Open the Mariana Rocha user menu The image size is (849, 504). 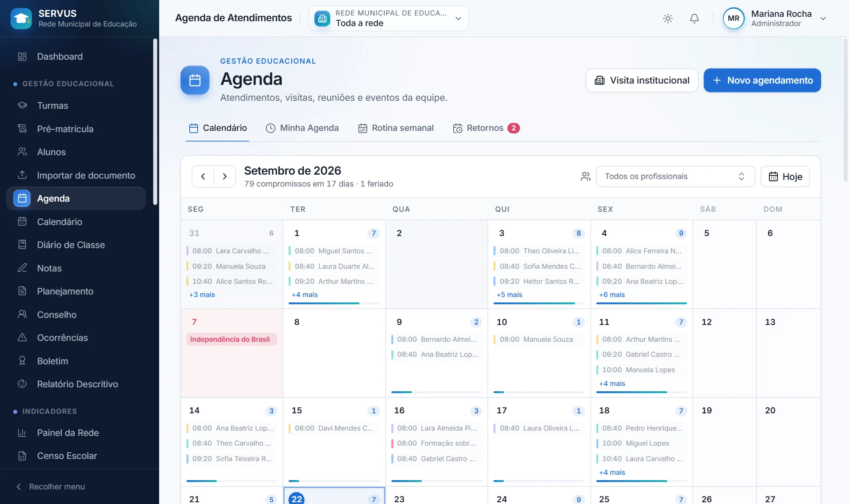pyautogui.click(x=775, y=19)
